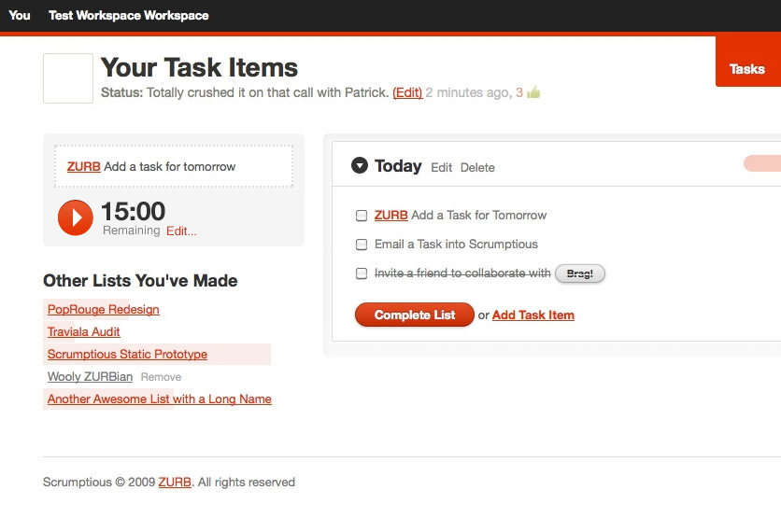
Task: Check Email a Task into Scrumptious box
Action: [362, 245]
